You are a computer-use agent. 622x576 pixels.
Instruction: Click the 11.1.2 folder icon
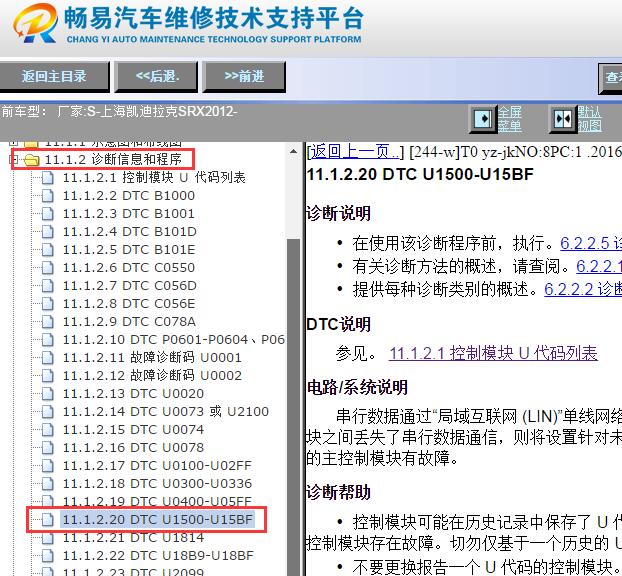[x=31, y=160]
